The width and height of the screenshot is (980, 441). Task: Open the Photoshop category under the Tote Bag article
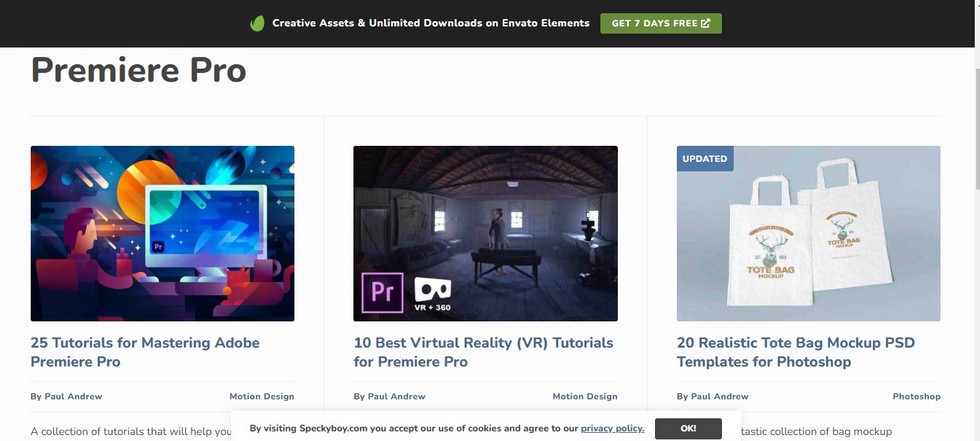[x=916, y=396]
